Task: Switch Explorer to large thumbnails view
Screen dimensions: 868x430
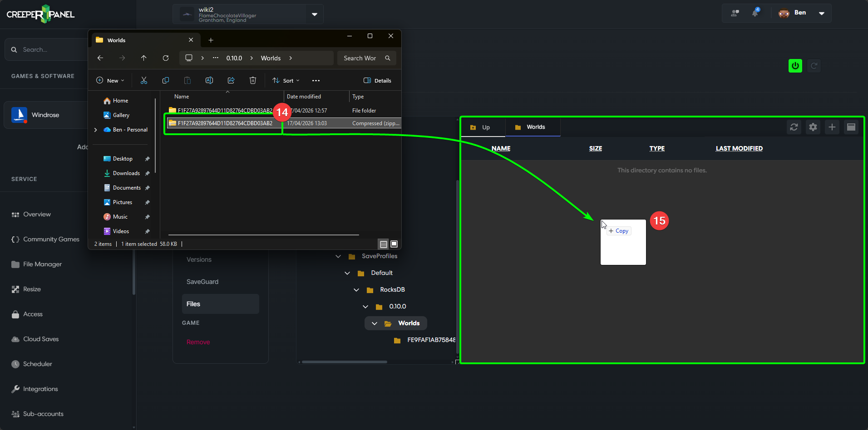Action: [x=394, y=244]
